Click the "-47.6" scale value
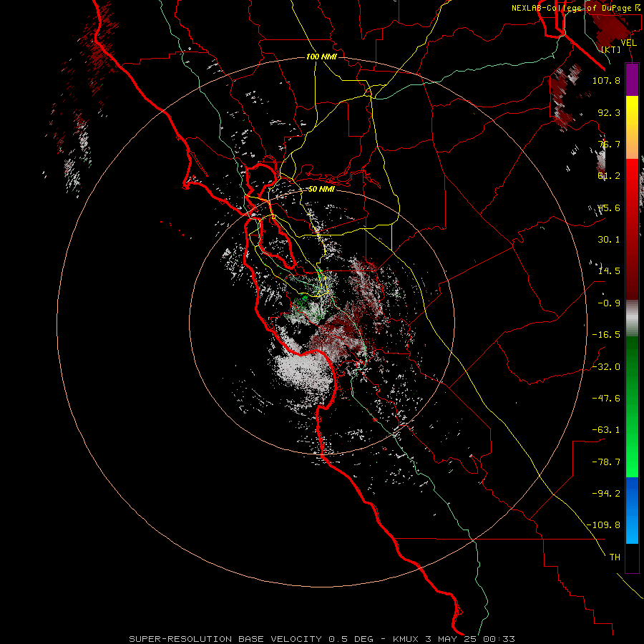This screenshot has width=644, height=644. [606, 399]
